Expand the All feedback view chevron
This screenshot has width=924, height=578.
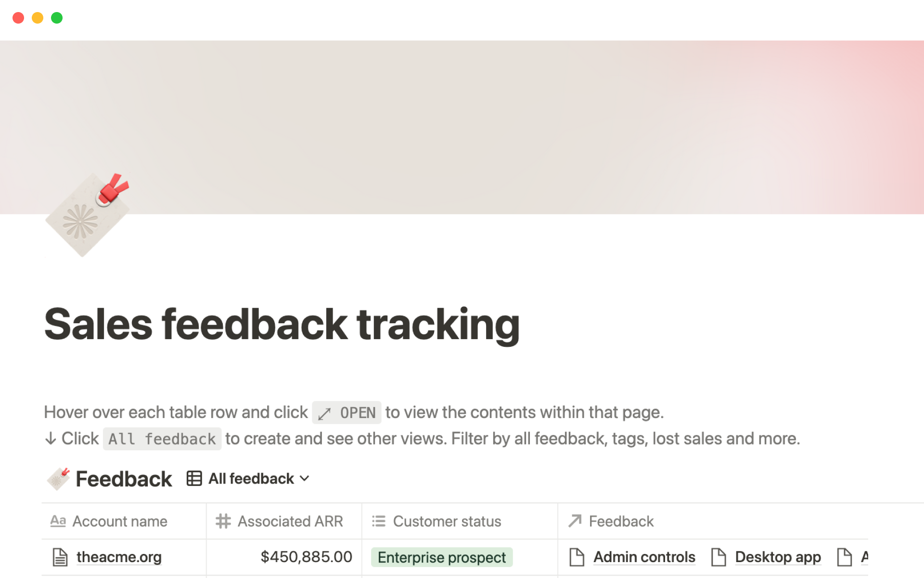point(305,479)
